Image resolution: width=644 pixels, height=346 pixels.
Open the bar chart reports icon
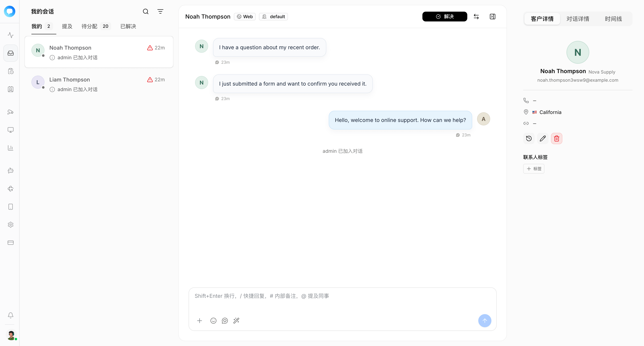10,148
